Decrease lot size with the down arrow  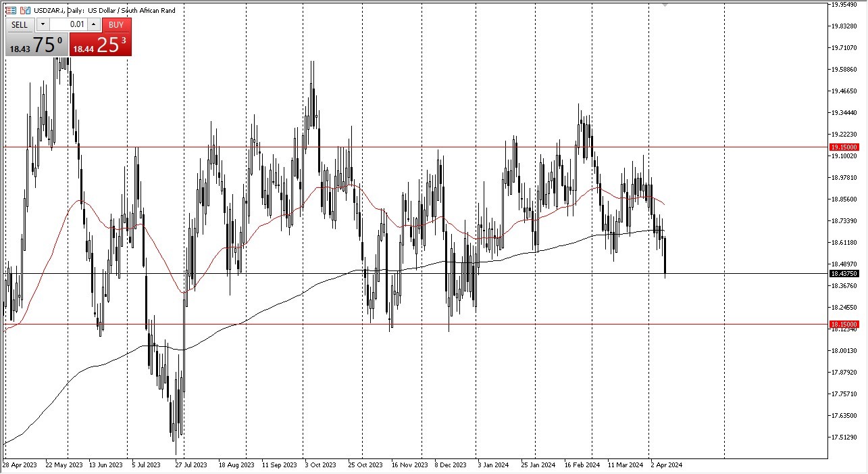[42, 24]
